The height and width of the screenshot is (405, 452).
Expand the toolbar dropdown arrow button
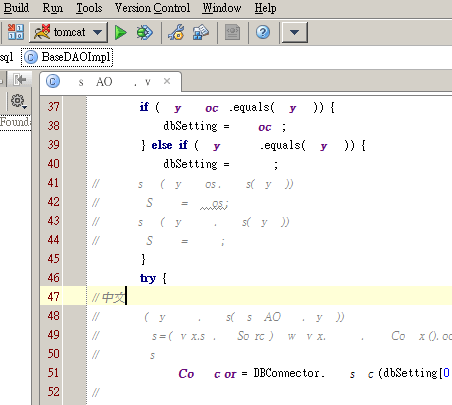(x=294, y=32)
